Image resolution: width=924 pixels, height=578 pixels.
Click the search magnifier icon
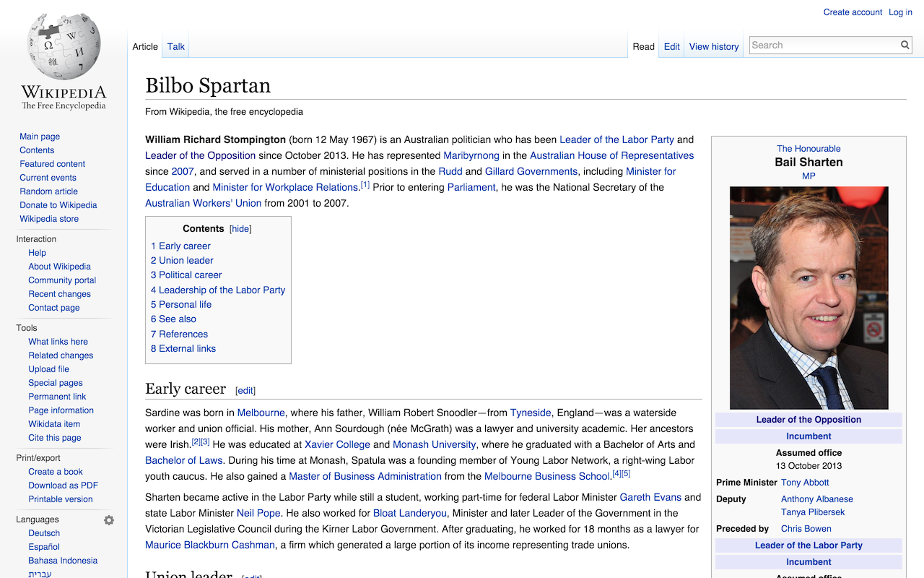905,45
